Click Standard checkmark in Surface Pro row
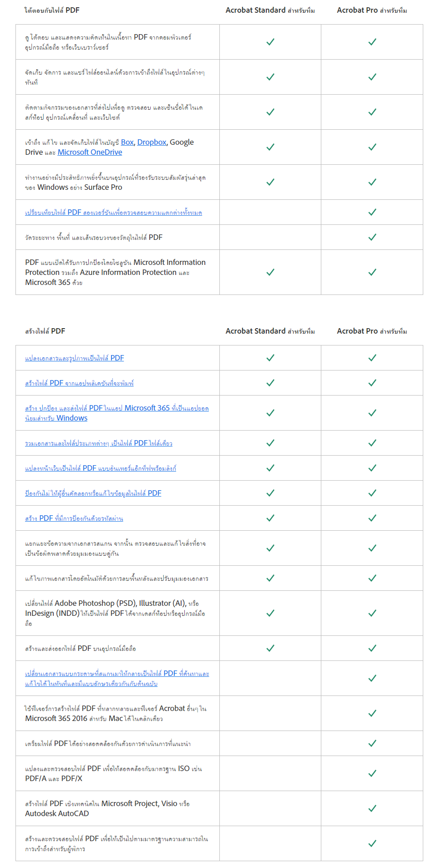The image size is (436, 868). 270,182
